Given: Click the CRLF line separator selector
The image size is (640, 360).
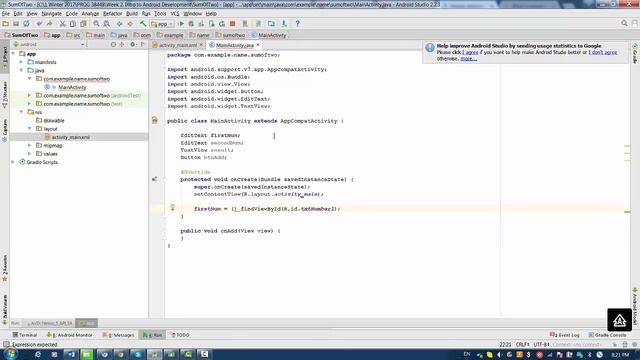Looking at the screenshot, I should coord(522,344).
